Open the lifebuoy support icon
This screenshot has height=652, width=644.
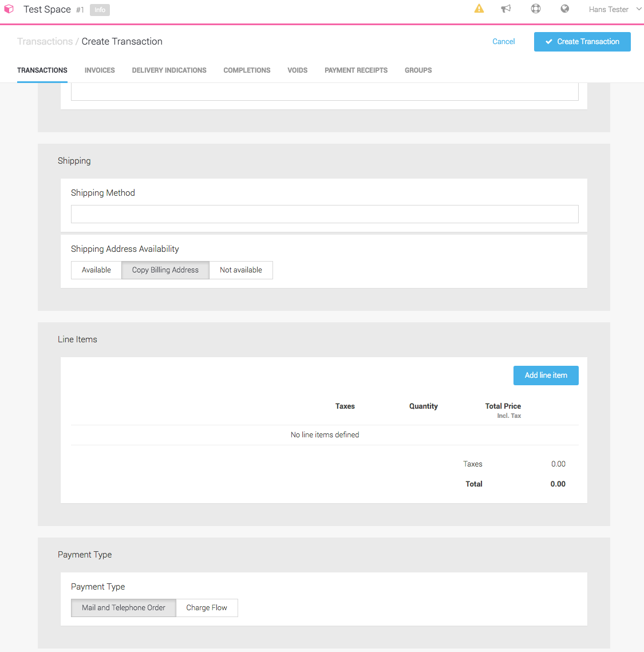[x=536, y=9]
